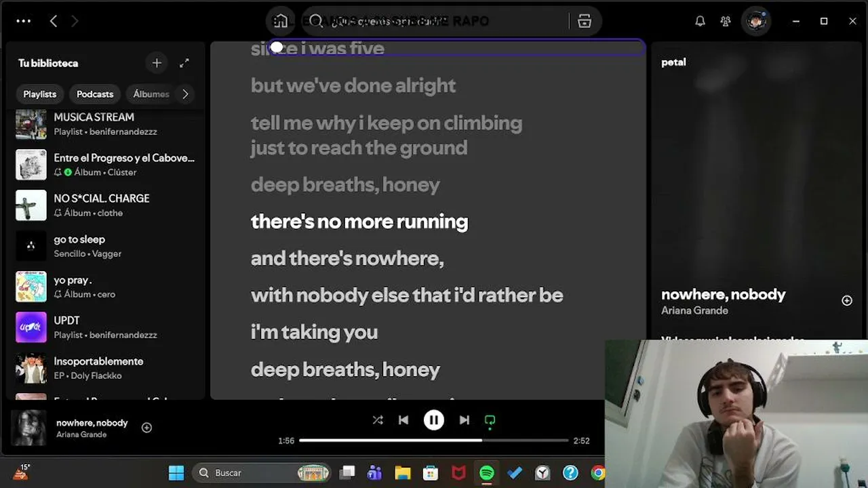
Task: Open NO S*CIAL. CHARGE album
Action: [105, 205]
